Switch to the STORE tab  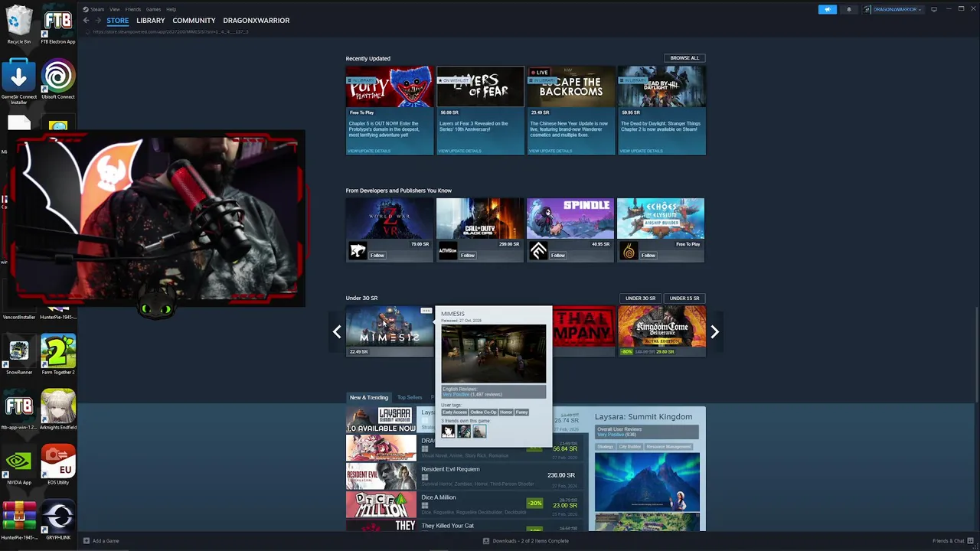[x=117, y=21]
